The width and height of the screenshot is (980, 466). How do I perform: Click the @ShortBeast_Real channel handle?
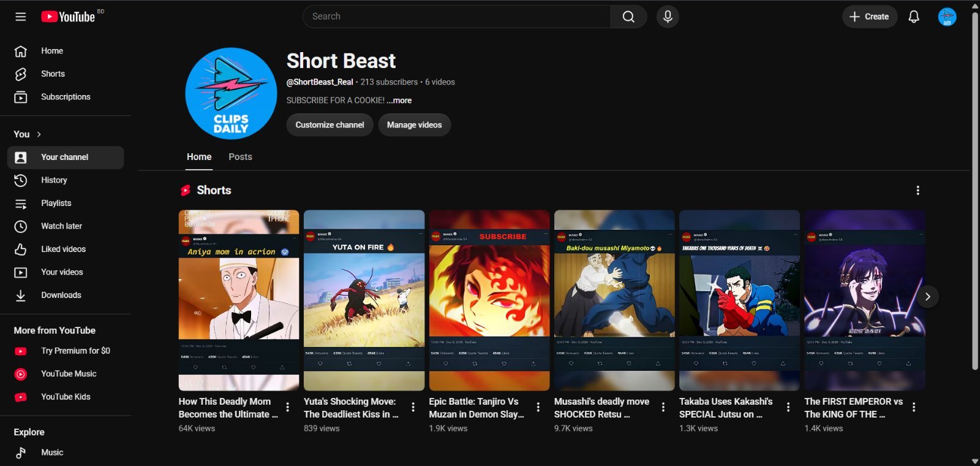pyautogui.click(x=320, y=82)
